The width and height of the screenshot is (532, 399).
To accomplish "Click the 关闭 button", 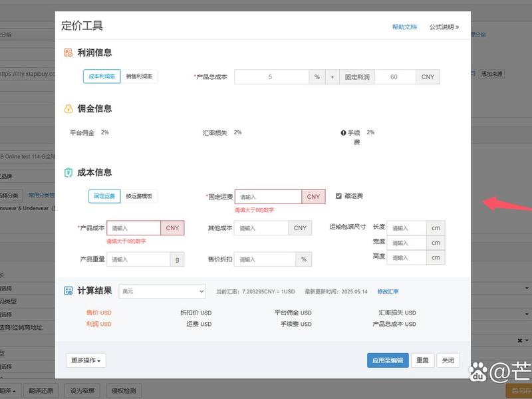I will pos(448,360).
